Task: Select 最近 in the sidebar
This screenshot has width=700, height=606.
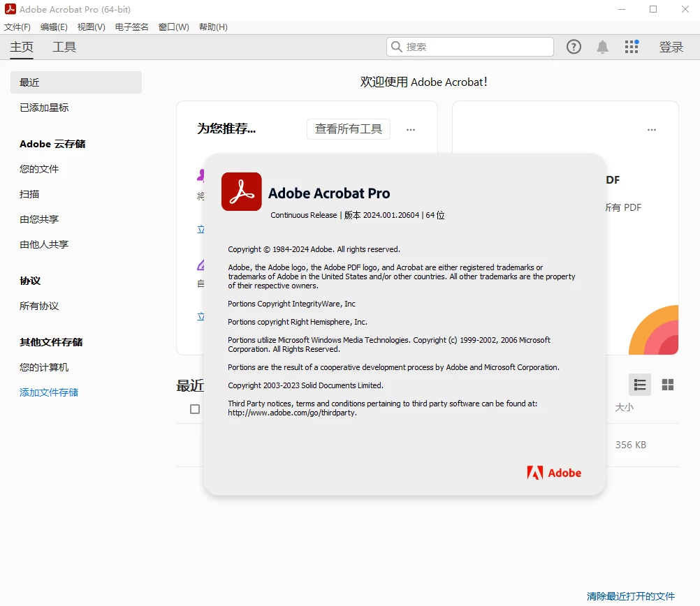Action: 76,82
